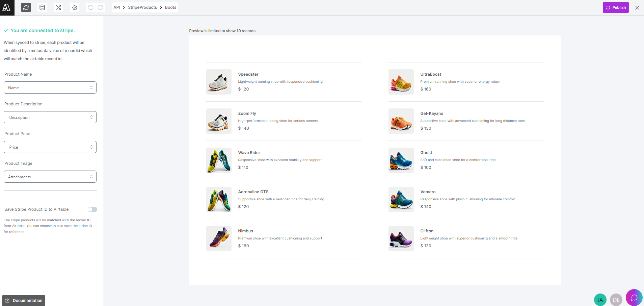Publish the page

[616, 7]
